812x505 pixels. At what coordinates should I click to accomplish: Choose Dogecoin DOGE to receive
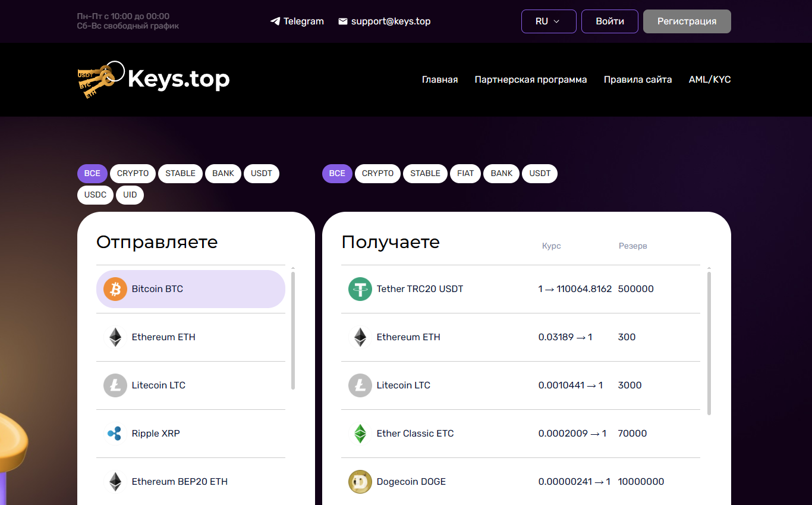tap(521, 482)
